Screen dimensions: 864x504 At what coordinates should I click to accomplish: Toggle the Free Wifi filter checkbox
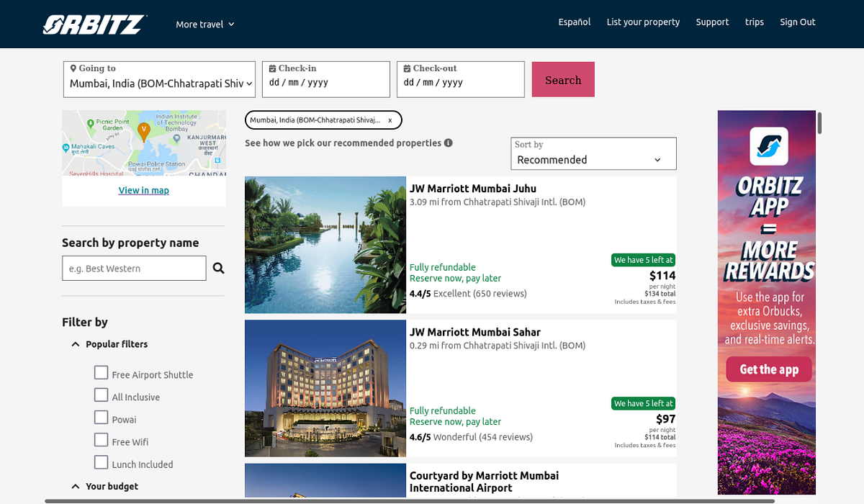102,440
